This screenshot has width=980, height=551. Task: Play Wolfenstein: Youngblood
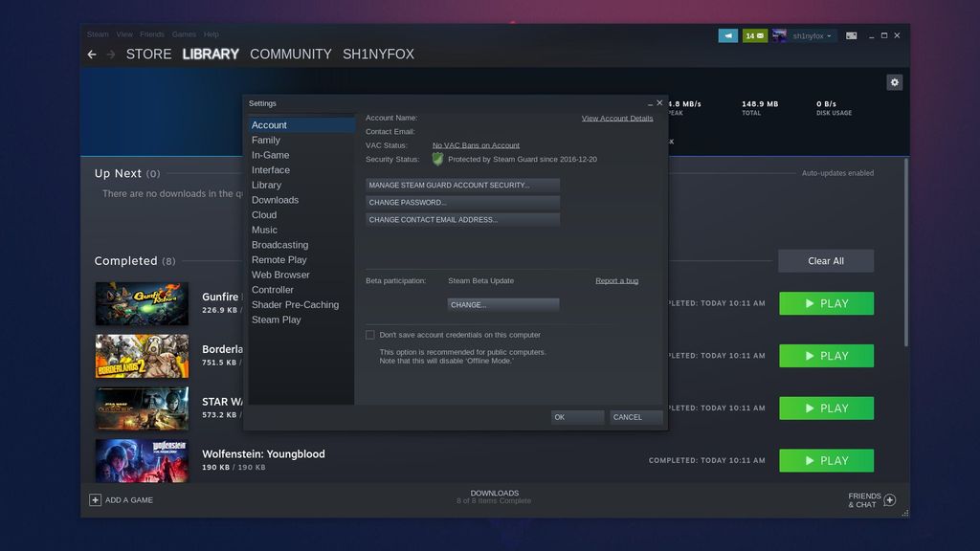[x=826, y=460]
